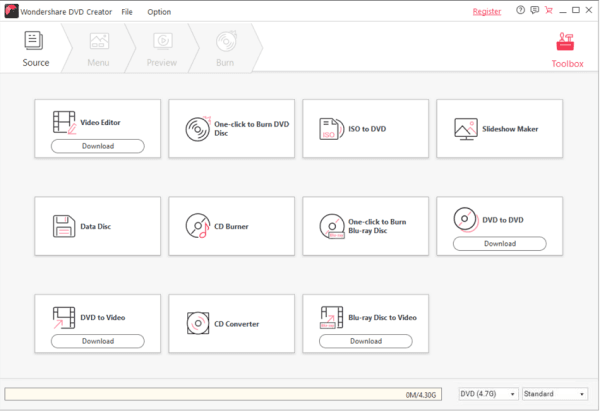The image size is (600, 411).
Task: Open the Preview step icon
Action: tap(163, 41)
